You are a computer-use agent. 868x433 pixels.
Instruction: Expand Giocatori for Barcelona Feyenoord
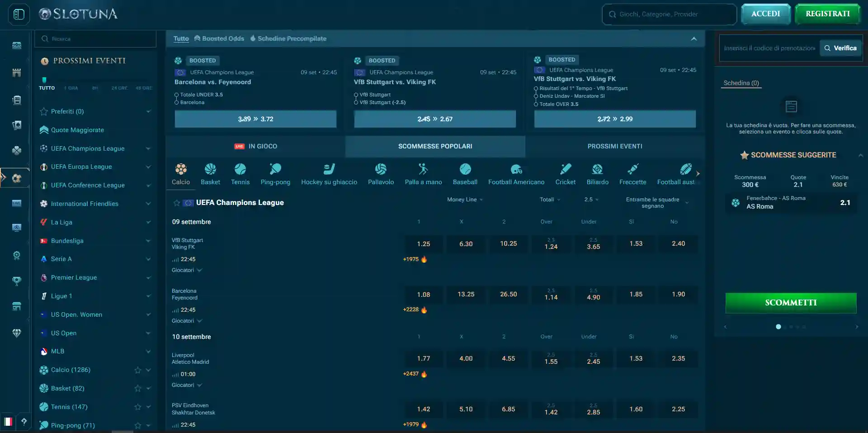coord(187,321)
